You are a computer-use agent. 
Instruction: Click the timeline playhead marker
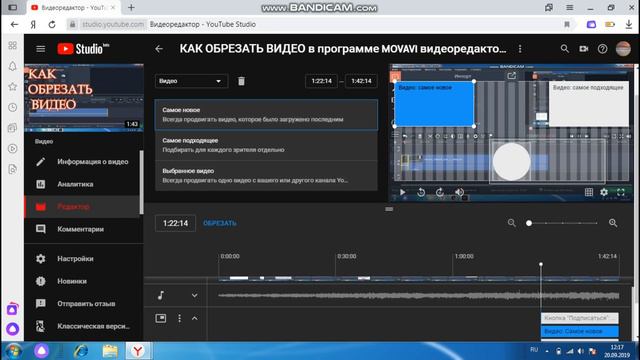point(541,264)
